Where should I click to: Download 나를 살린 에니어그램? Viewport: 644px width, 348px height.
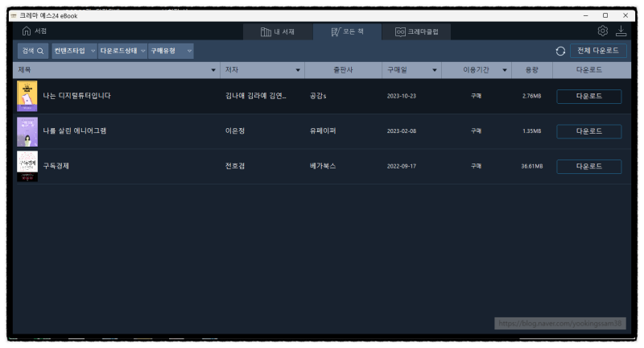pyautogui.click(x=589, y=131)
